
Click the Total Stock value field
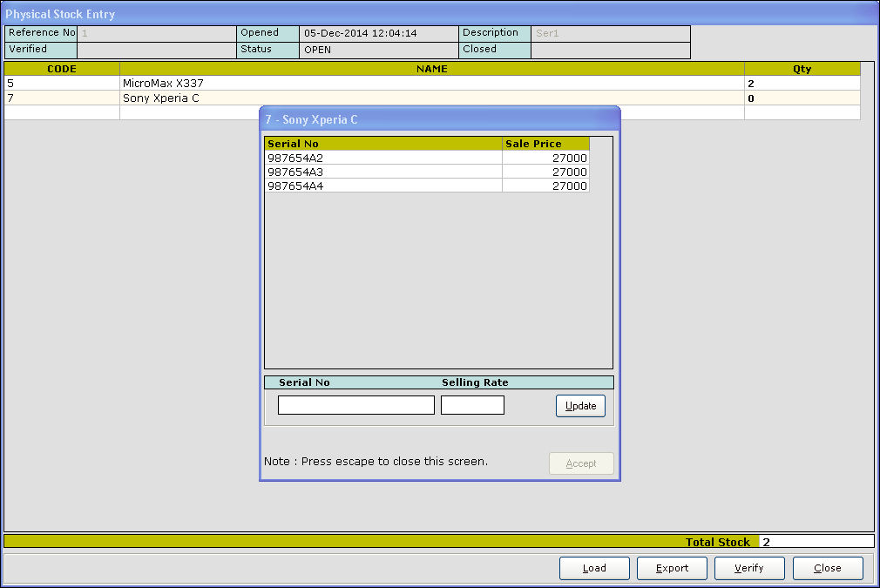point(816,542)
